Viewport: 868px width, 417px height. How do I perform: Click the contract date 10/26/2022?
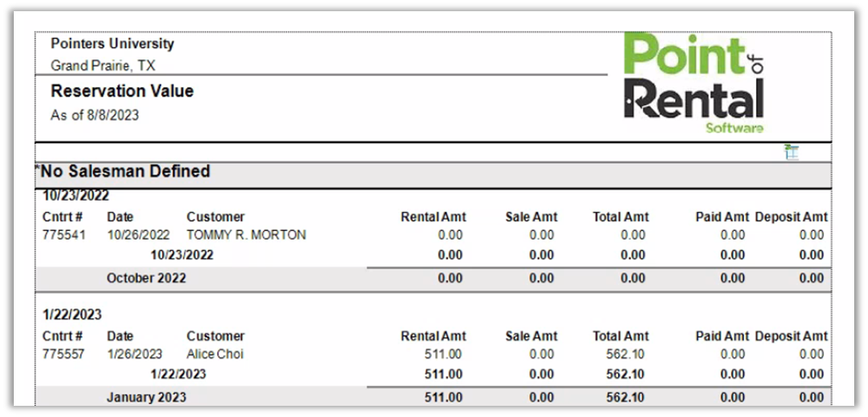pos(138,234)
